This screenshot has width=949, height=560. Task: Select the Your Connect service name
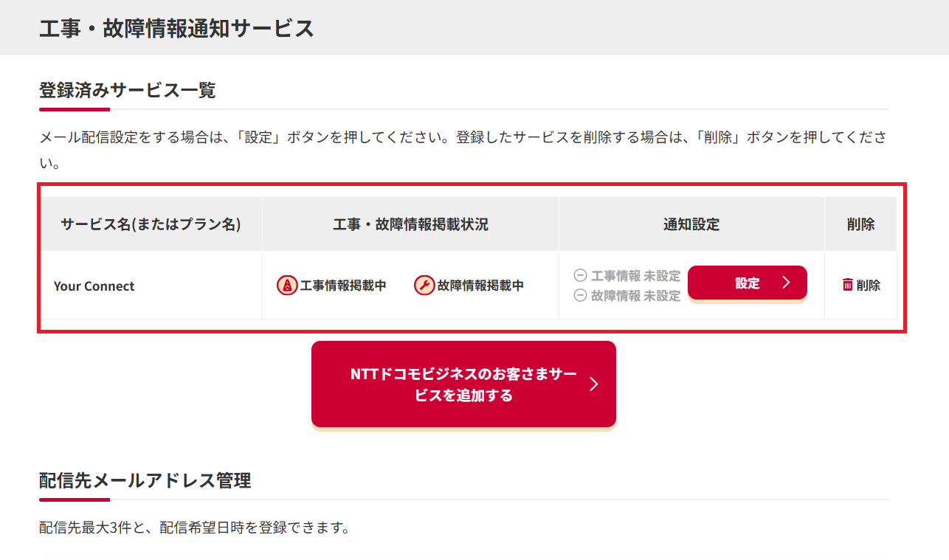[94, 286]
